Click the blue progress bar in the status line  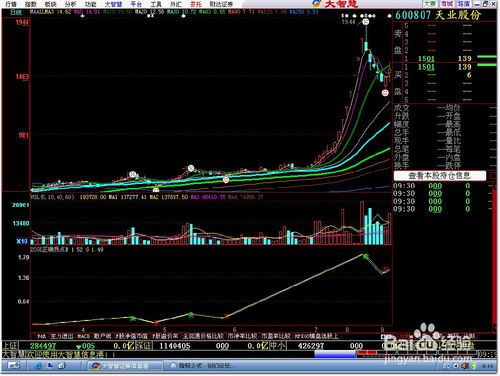click(x=335, y=354)
